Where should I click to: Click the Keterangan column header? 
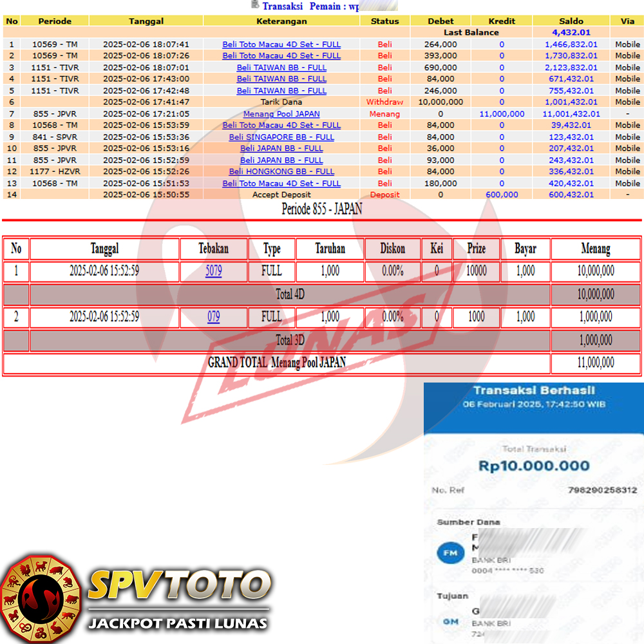pos(281,21)
